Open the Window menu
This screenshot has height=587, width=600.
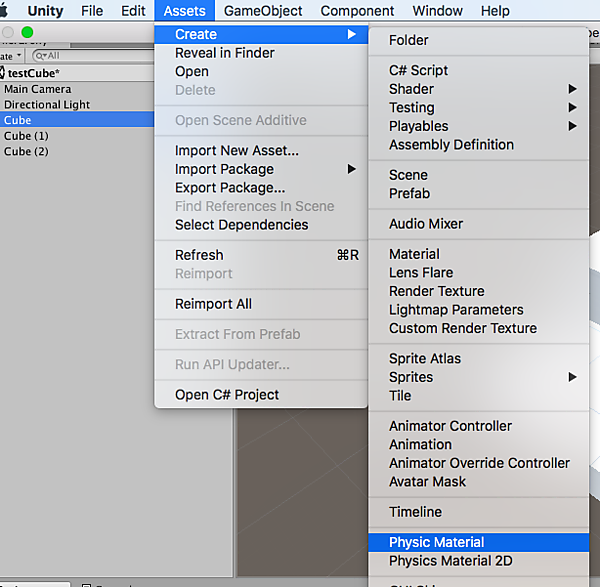tap(437, 11)
